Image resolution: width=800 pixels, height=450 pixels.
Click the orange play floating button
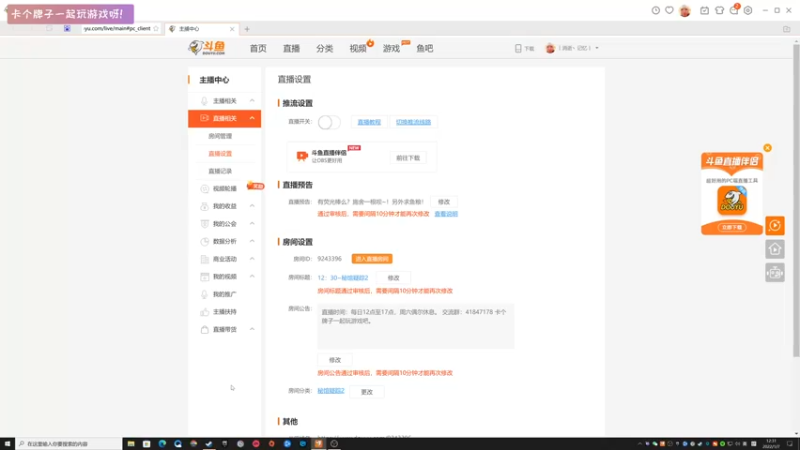click(775, 226)
